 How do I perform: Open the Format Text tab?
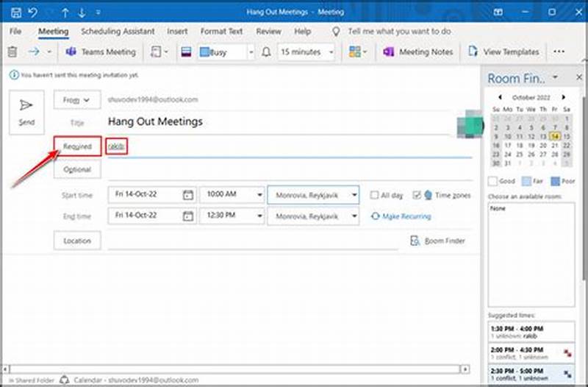point(221,31)
